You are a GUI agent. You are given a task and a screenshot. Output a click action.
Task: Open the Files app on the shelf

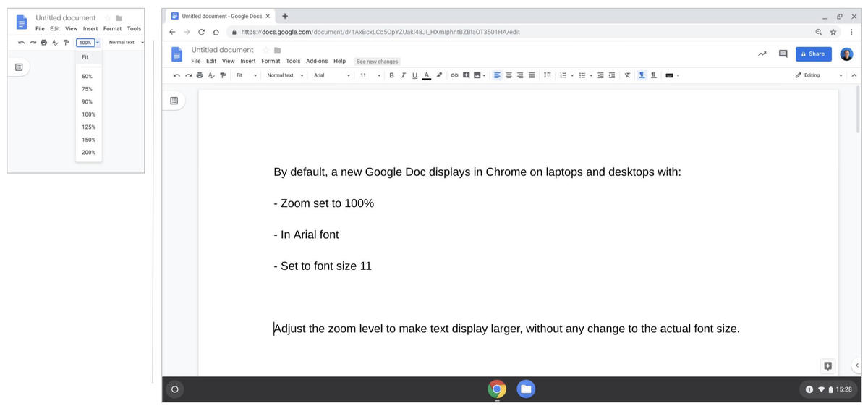[526, 389]
